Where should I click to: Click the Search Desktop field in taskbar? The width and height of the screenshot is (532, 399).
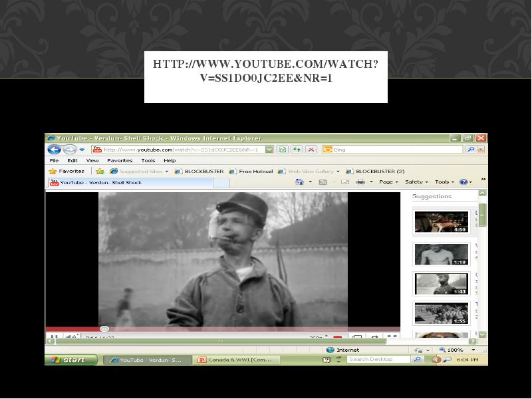point(378,360)
